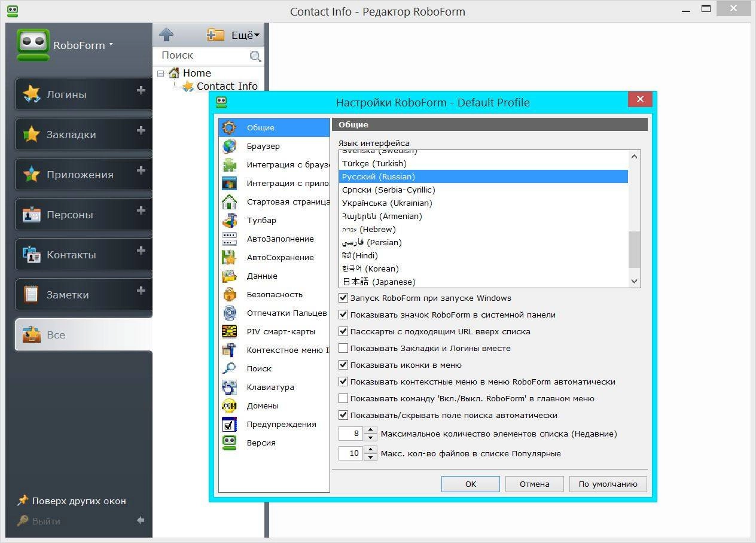Image resolution: width=756 pixels, height=543 pixels.
Task: Toggle Запуск RoboForm при запуске Windows
Action: pyautogui.click(x=343, y=298)
